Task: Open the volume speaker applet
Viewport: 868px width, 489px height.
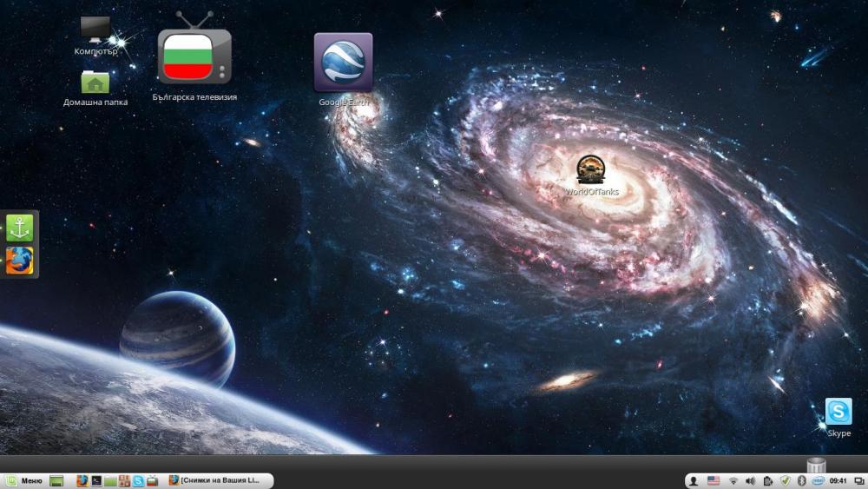Action: click(x=750, y=480)
